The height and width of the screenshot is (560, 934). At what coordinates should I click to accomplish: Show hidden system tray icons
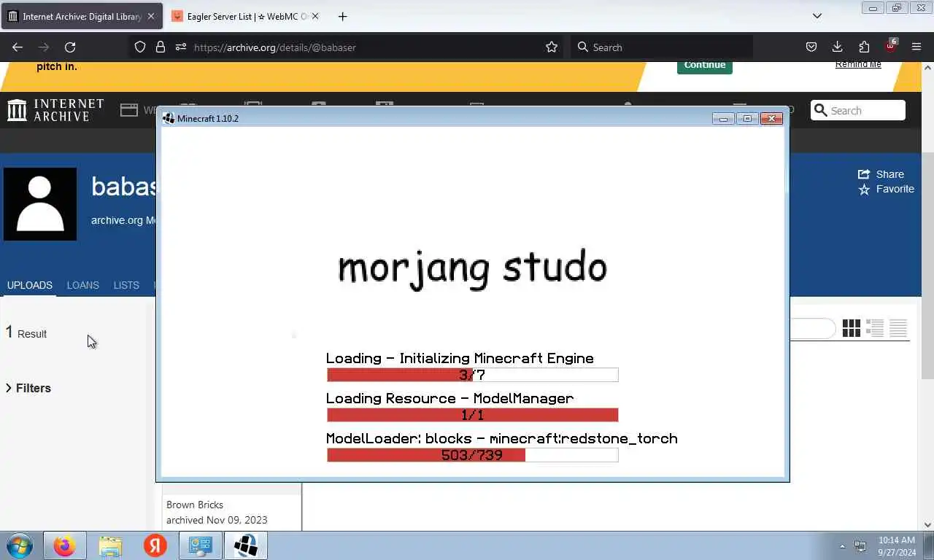coord(842,546)
